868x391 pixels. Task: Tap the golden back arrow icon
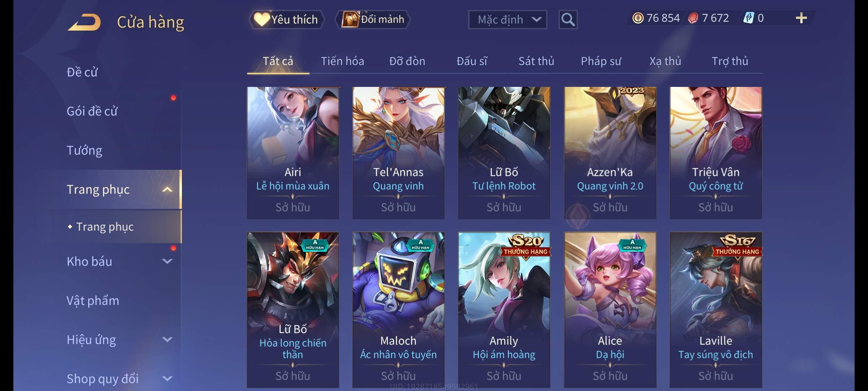[84, 22]
